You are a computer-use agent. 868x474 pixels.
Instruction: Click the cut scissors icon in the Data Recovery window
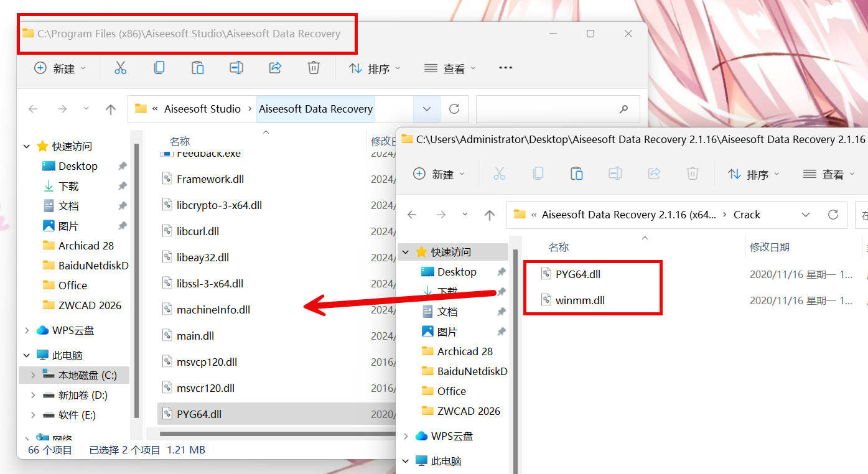(x=120, y=68)
